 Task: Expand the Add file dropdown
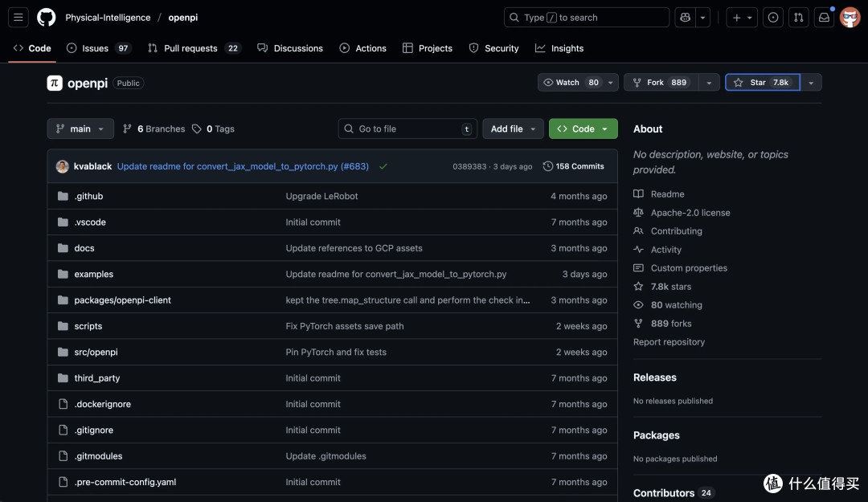pos(513,129)
